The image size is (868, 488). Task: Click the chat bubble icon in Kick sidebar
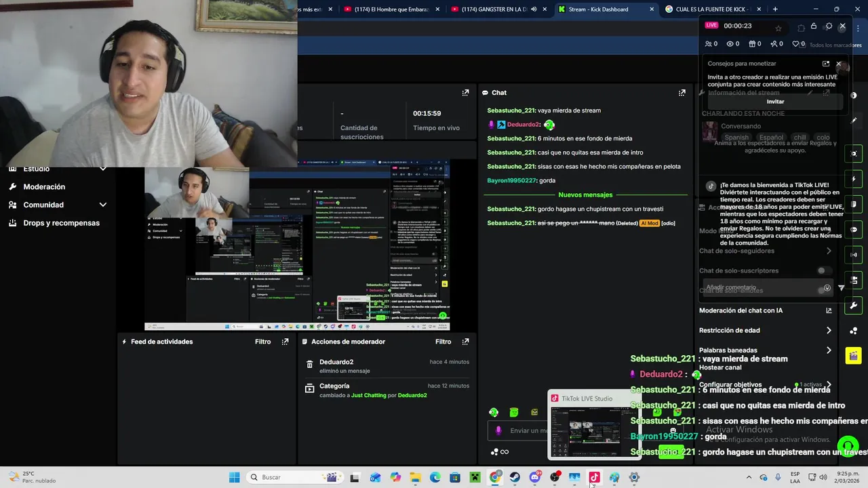[854, 230]
